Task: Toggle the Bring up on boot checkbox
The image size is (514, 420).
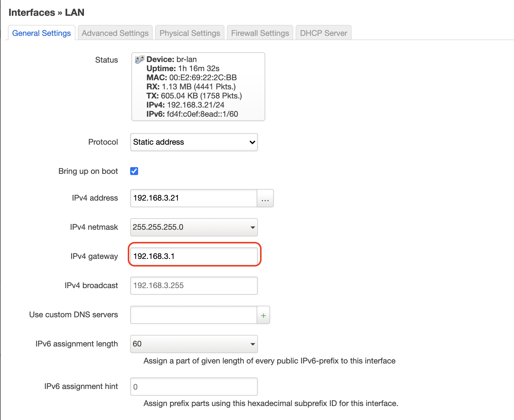Action: click(134, 171)
